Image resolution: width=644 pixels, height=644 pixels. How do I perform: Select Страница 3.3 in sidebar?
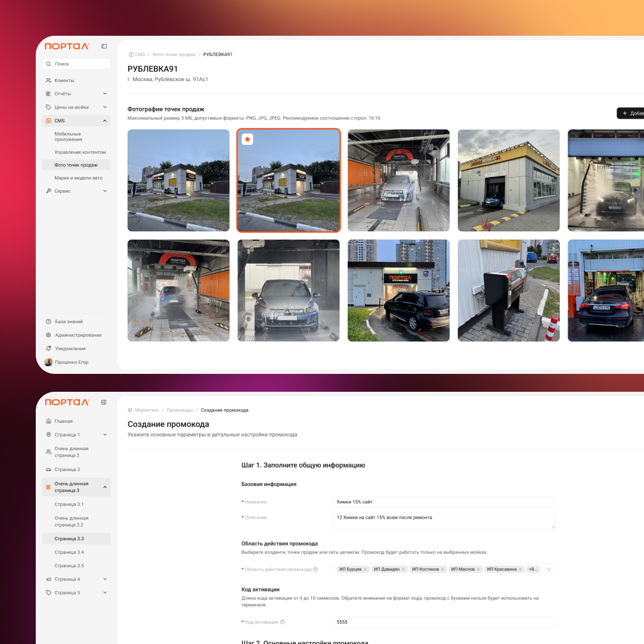[76, 538]
